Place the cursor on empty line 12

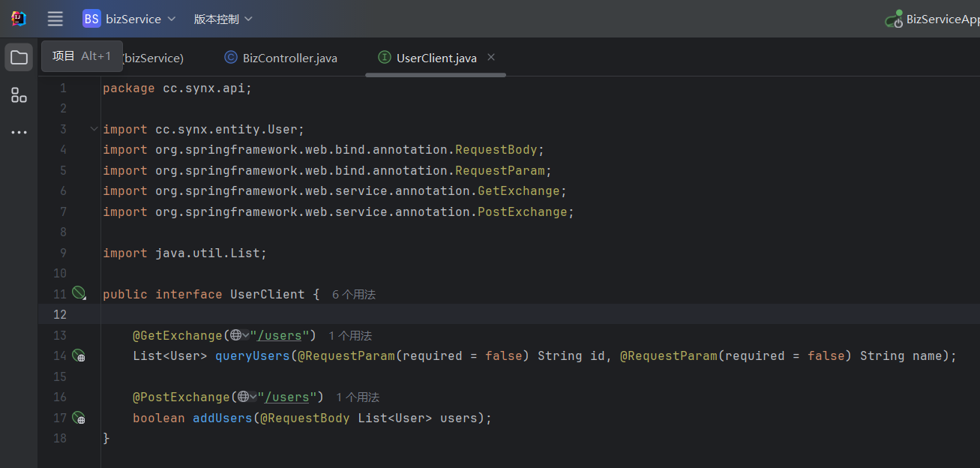click(x=540, y=314)
